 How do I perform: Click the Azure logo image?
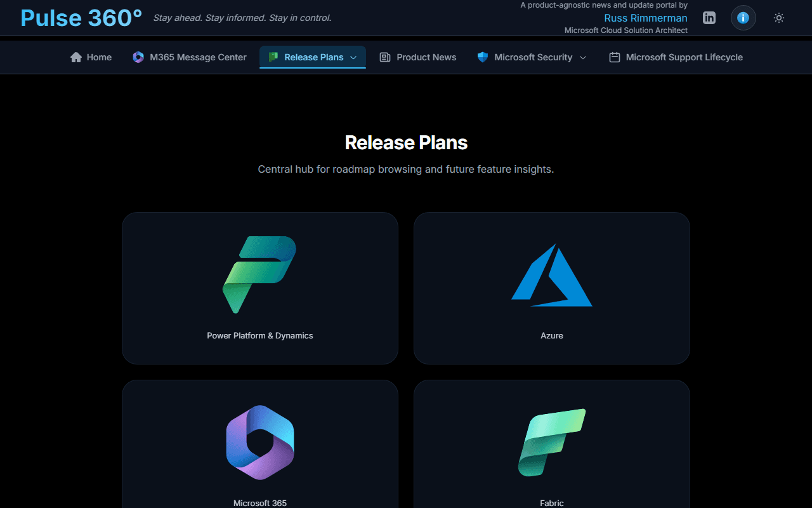[552, 275]
